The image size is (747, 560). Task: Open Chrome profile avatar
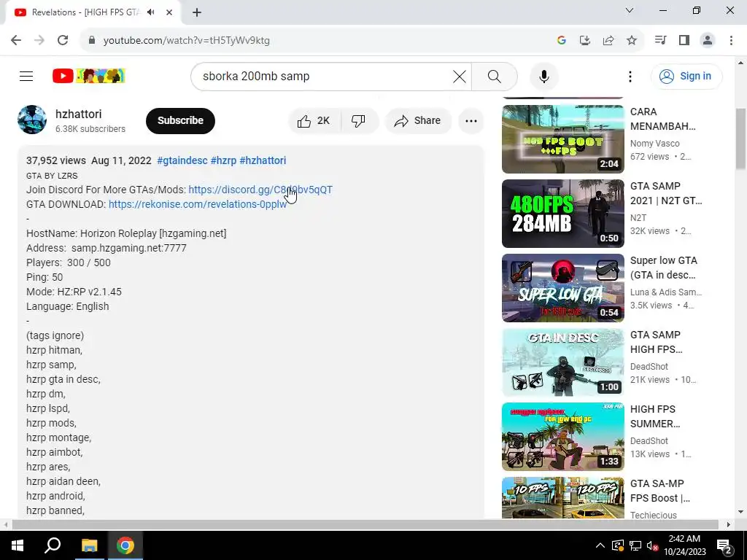[x=708, y=41]
